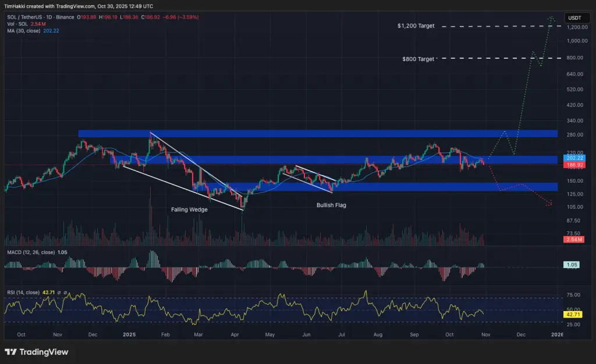Click the TradingView logo at the bottom
596x364 pixels.
37,352
